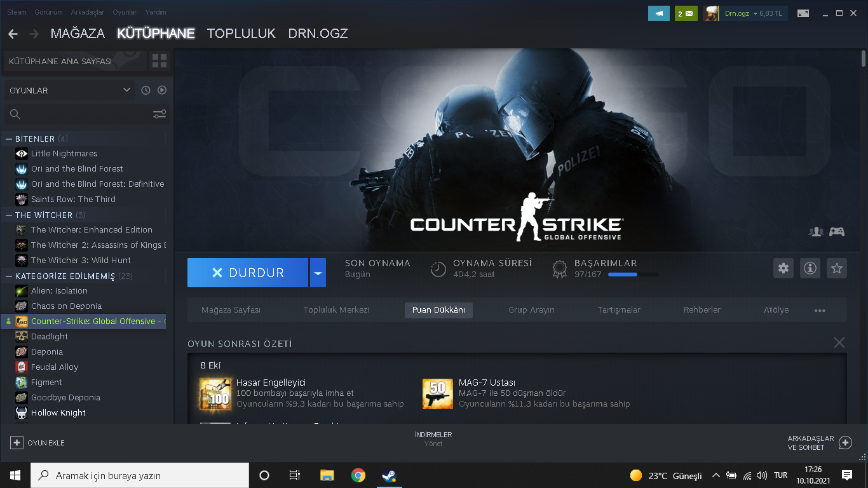
Task: Open Cortana circle on taskbar
Action: (x=264, y=475)
